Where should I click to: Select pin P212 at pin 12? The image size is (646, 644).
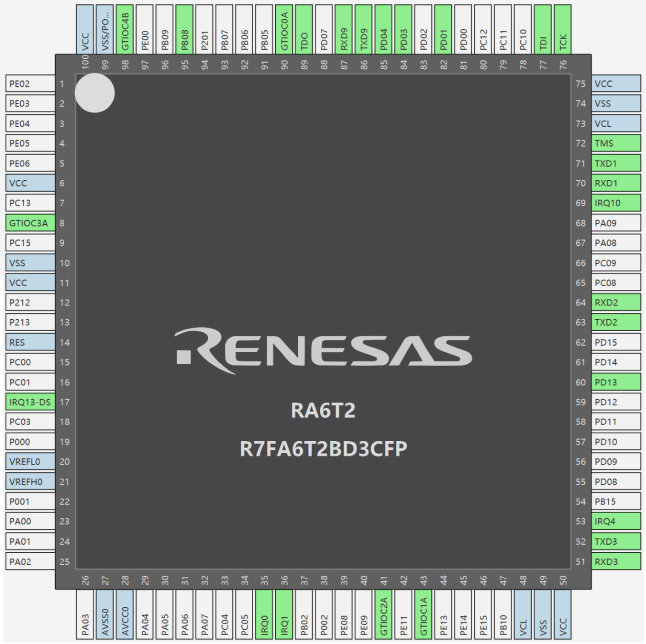point(30,302)
